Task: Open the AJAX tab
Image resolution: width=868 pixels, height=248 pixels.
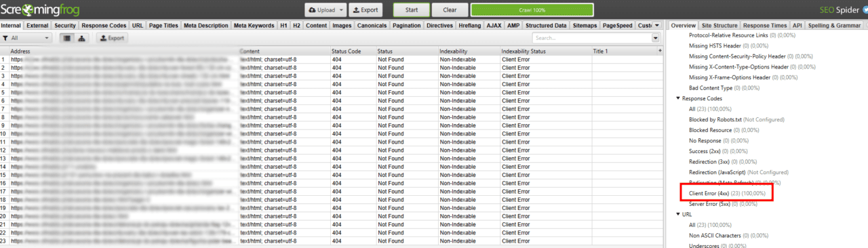Action: click(494, 25)
